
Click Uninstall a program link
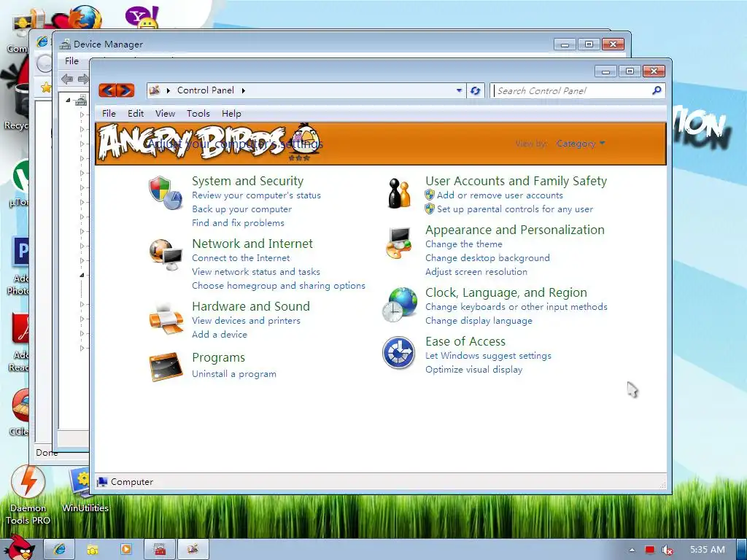click(x=234, y=374)
